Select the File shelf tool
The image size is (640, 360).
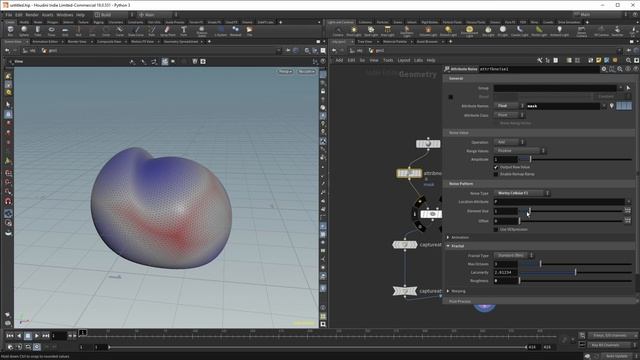[249, 31]
